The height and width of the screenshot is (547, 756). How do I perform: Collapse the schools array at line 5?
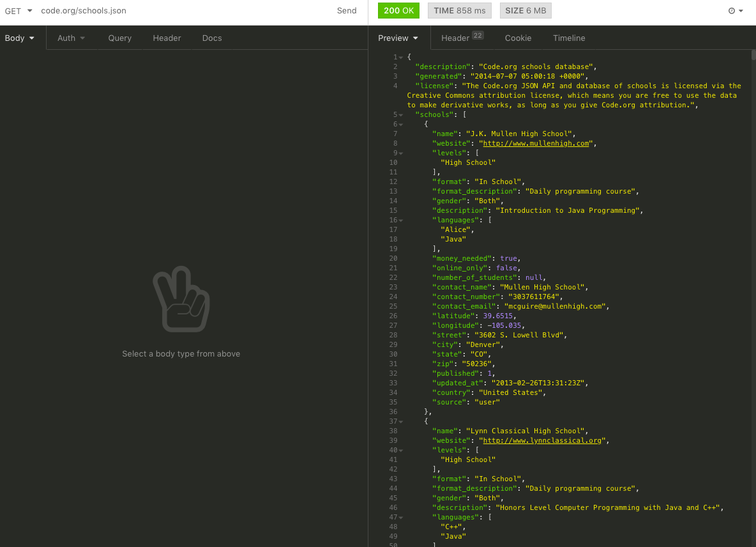[x=400, y=115]
